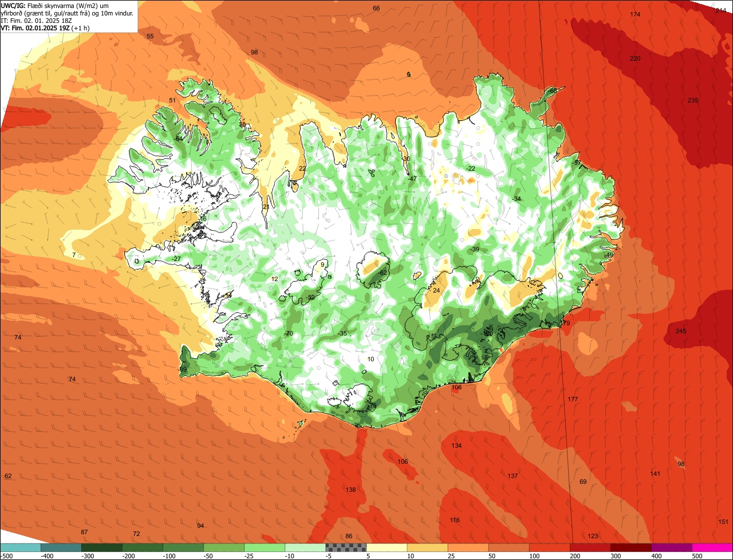Click the map value -70
The height and width of the screenshot is (560, 733).
(x=289, y=333)
